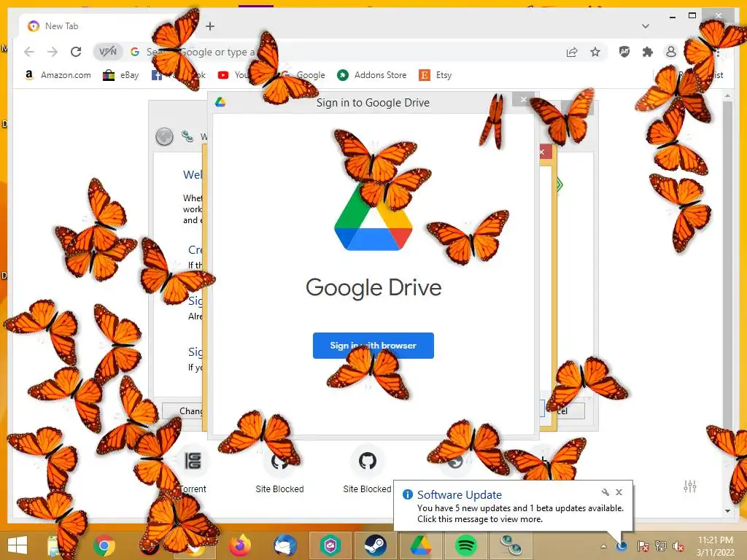Open the Windows Start button
Image resolution: width=747 pixels, height=560 pixels.
18,545
